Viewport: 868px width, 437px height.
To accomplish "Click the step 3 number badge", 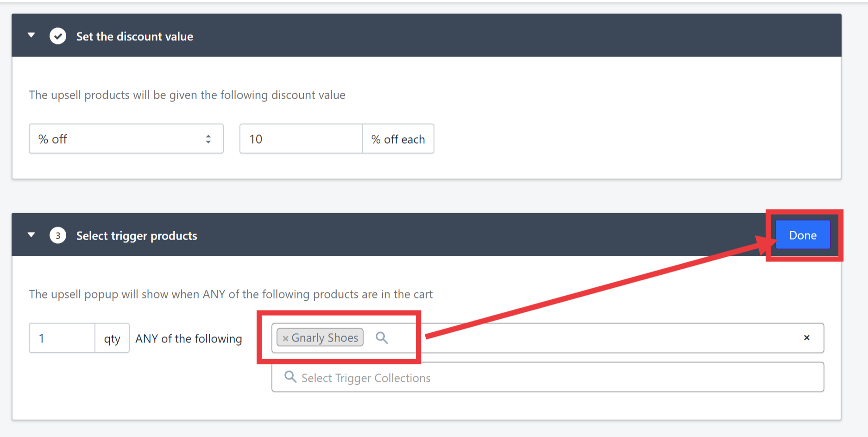I will point(58,235).
